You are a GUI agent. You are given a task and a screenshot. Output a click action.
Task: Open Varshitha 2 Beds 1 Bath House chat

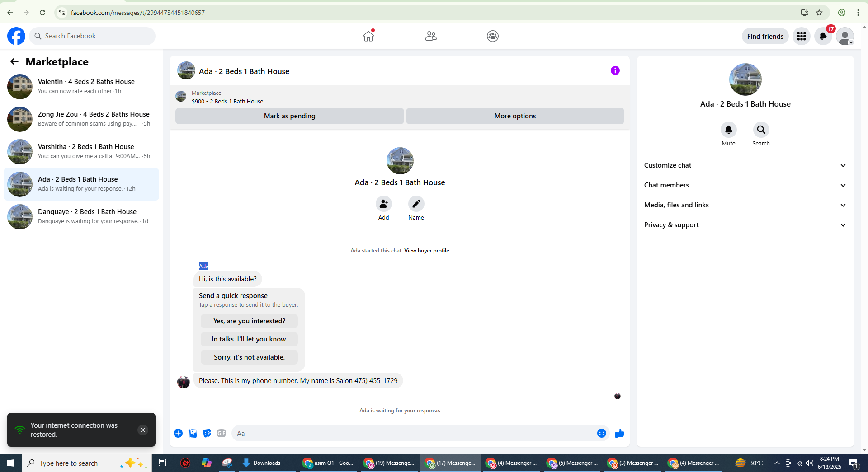click(81, 151)
